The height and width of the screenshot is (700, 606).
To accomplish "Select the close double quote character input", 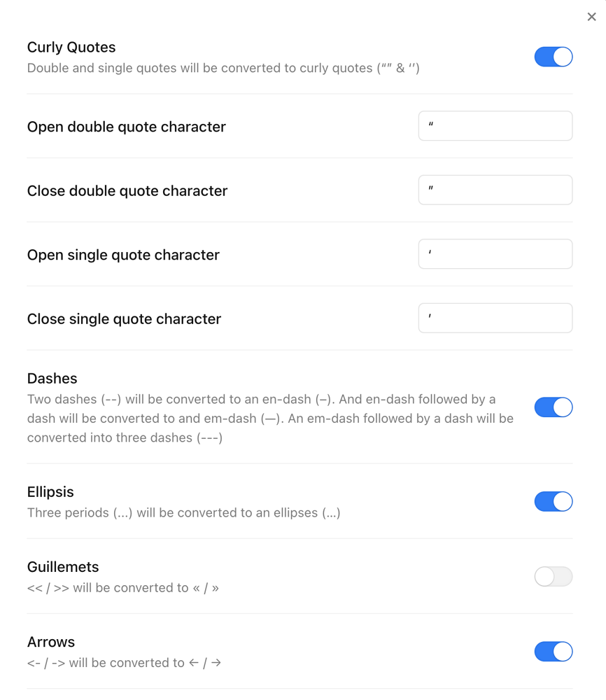I will [x=495, y=190].
